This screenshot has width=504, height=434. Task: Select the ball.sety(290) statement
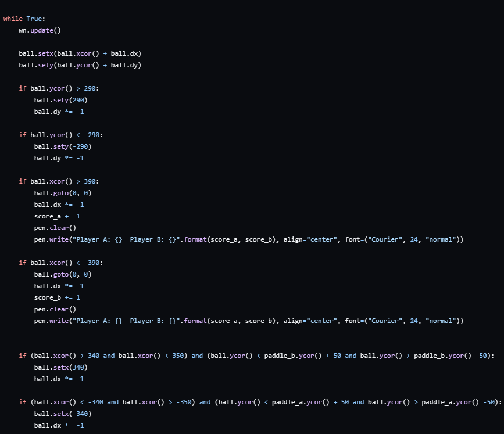point(60,100)
